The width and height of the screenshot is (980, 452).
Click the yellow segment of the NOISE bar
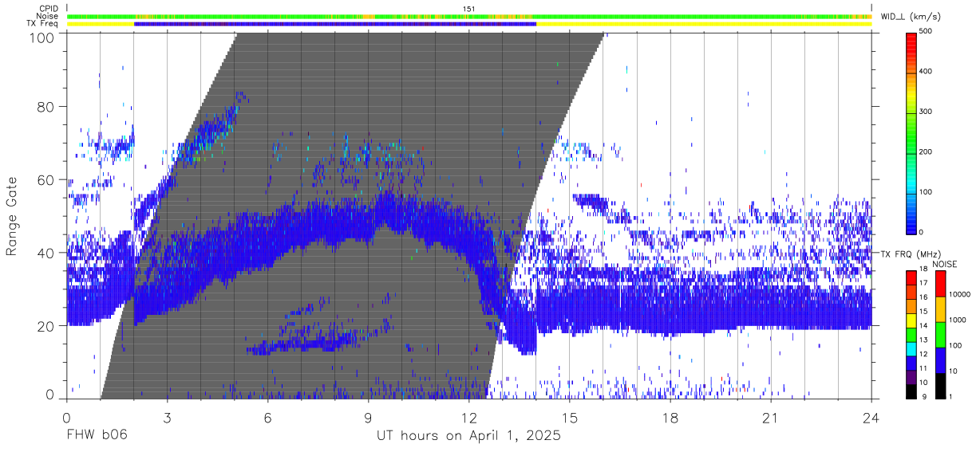(x=940, y=309)
